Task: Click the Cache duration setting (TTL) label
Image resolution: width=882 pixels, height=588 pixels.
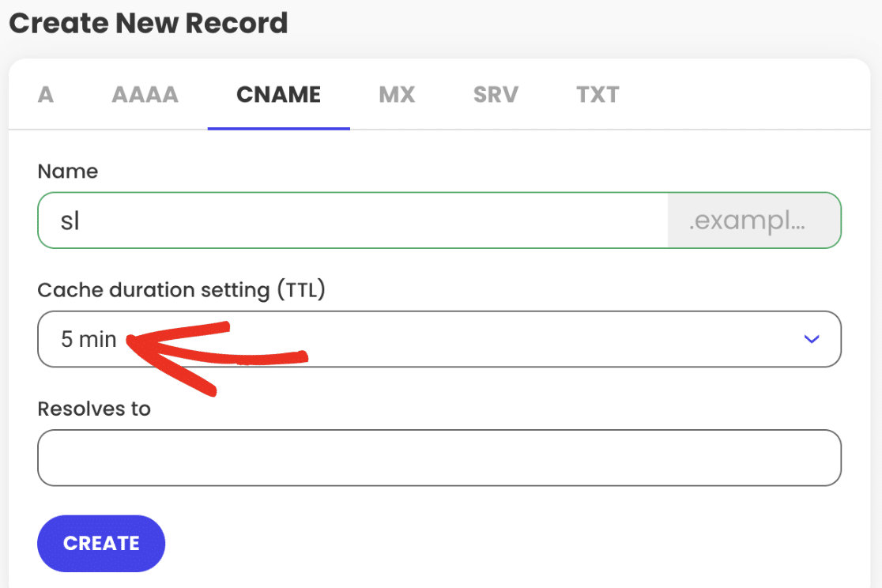Action: point(181,290)
